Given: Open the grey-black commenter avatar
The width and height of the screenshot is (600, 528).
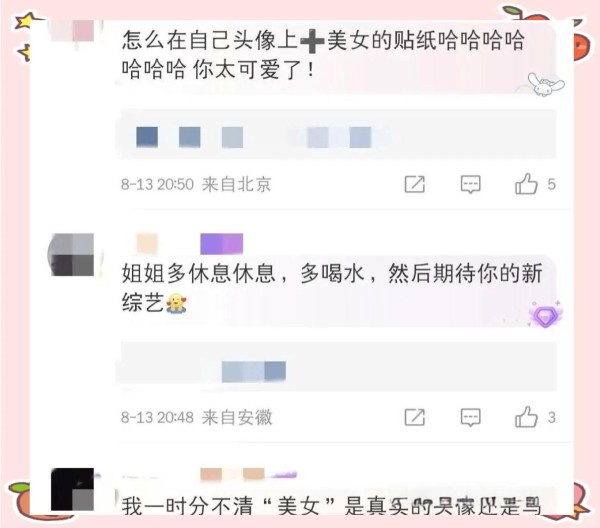Looking at the screenshot, I should click(72, 254).
